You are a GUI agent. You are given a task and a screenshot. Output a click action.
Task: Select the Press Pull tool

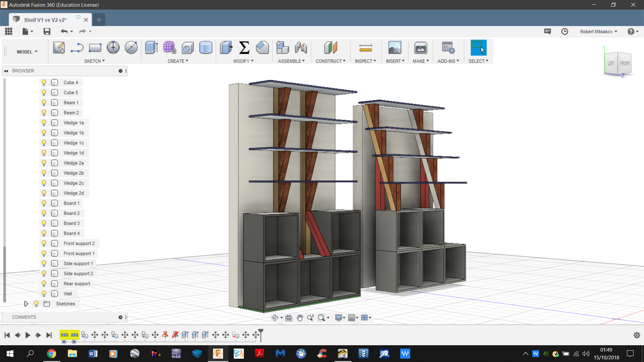point(226,48)
